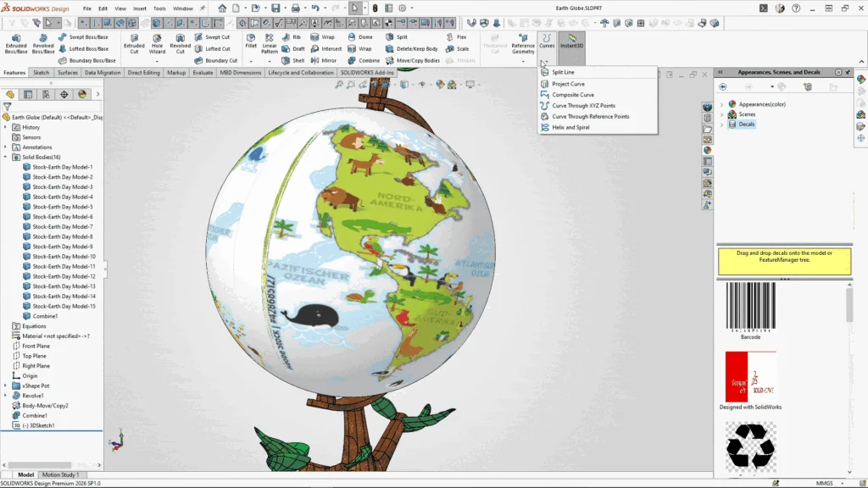Pin the Appearances, Scenes, and Decals panel
This screenshot has height=488, width=868.
848,73
